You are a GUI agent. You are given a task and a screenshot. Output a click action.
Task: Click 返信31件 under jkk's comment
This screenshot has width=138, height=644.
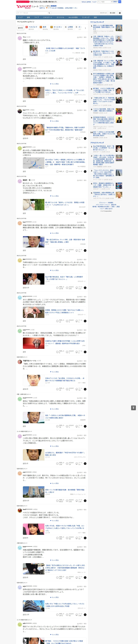(26, 288)
